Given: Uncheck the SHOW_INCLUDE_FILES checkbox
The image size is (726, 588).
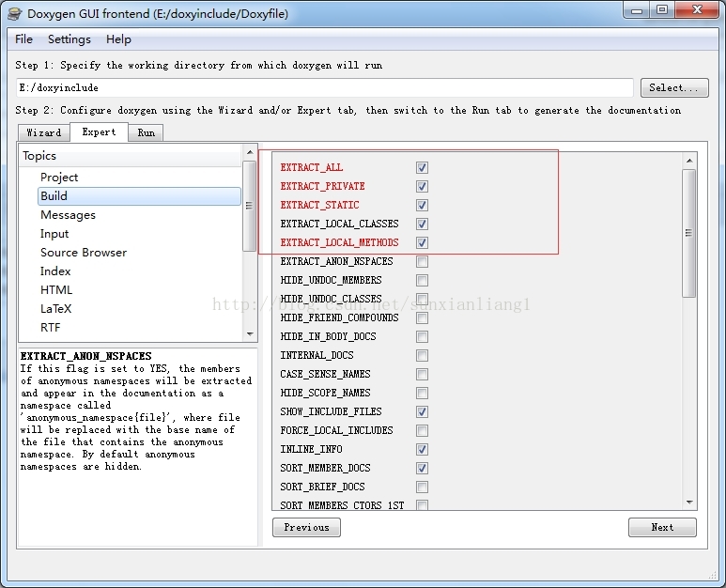Looking at the screenshot, I should 422,411.
